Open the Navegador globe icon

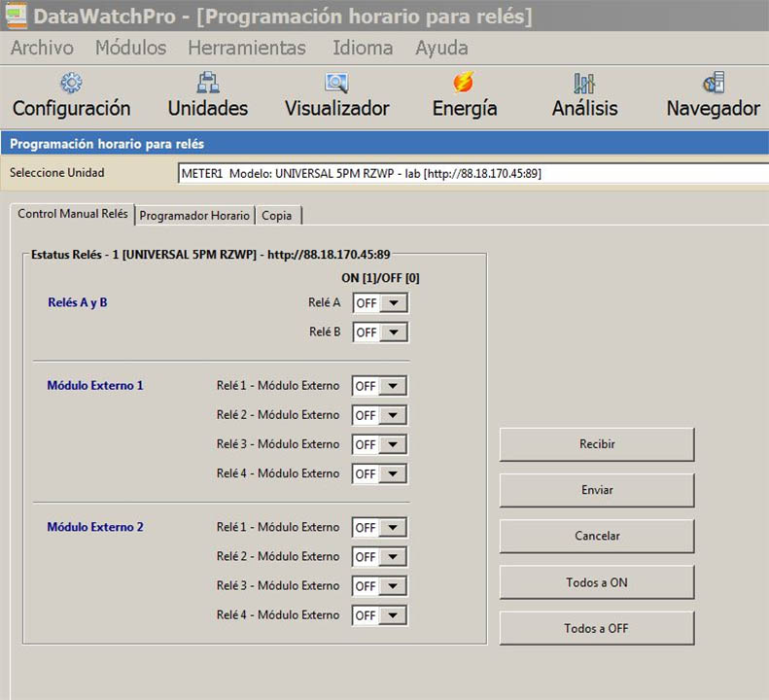pyautogui.click(x=714, y=83)
